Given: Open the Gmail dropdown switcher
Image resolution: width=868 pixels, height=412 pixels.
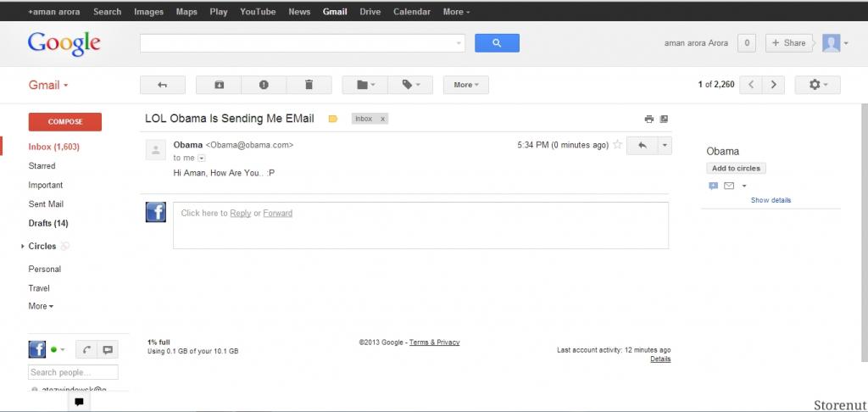Looking at the screenshot, I should [x=48, y=85].
